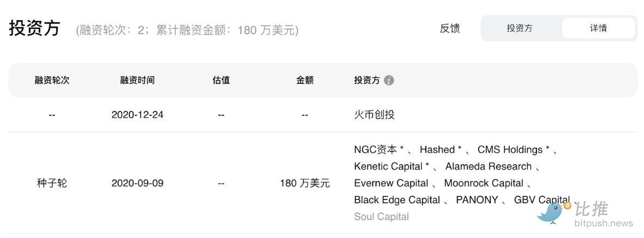Switch to the 详情 tab

598,28
